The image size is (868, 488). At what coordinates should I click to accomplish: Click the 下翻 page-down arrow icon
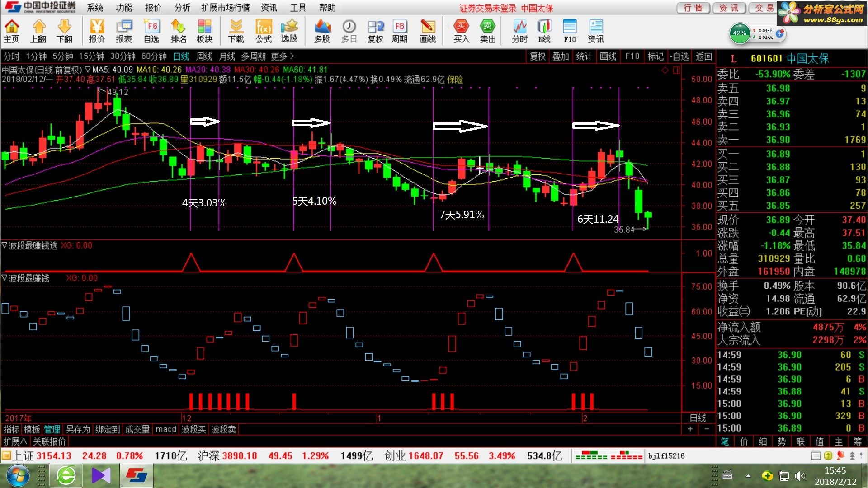coord(65,31)
